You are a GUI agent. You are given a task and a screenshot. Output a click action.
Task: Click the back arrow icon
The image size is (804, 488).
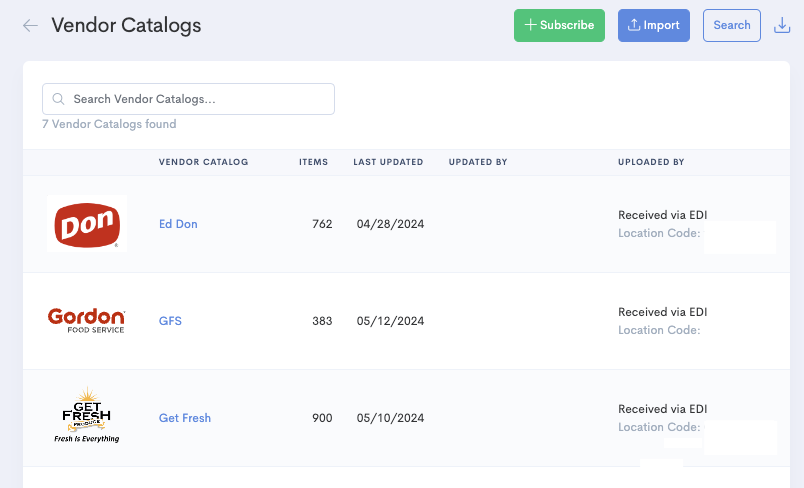pos(31,26)
